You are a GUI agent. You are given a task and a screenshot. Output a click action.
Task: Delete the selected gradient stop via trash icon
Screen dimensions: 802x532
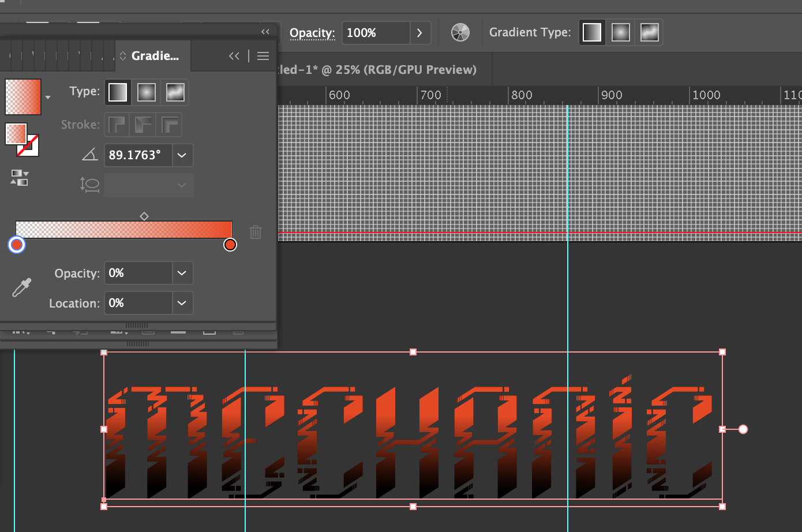point(256,232)
